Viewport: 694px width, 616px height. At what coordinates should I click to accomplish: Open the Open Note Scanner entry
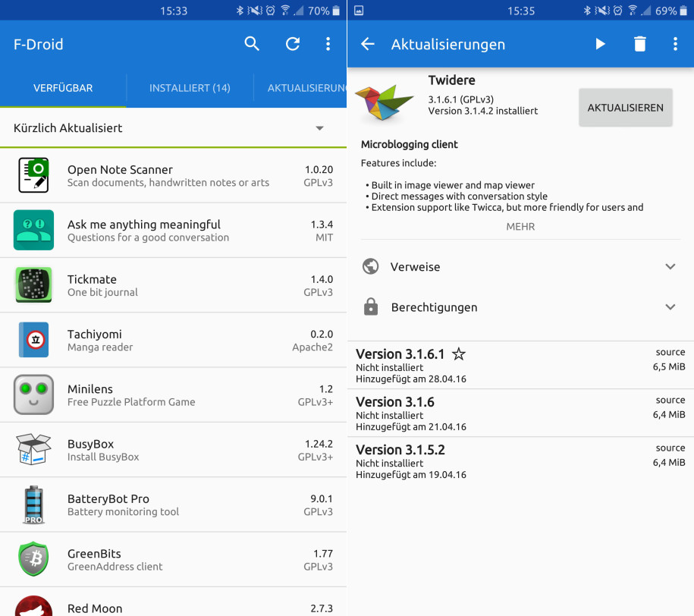(x=174, y=175)
